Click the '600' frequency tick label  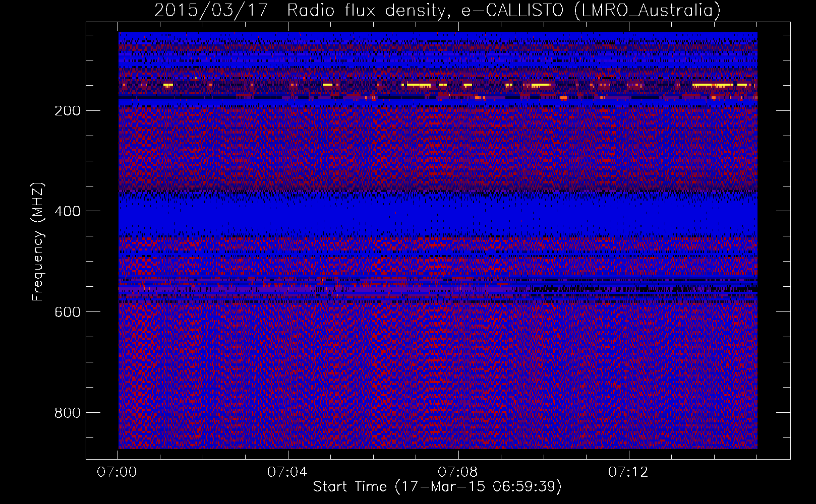click(67, 312)
